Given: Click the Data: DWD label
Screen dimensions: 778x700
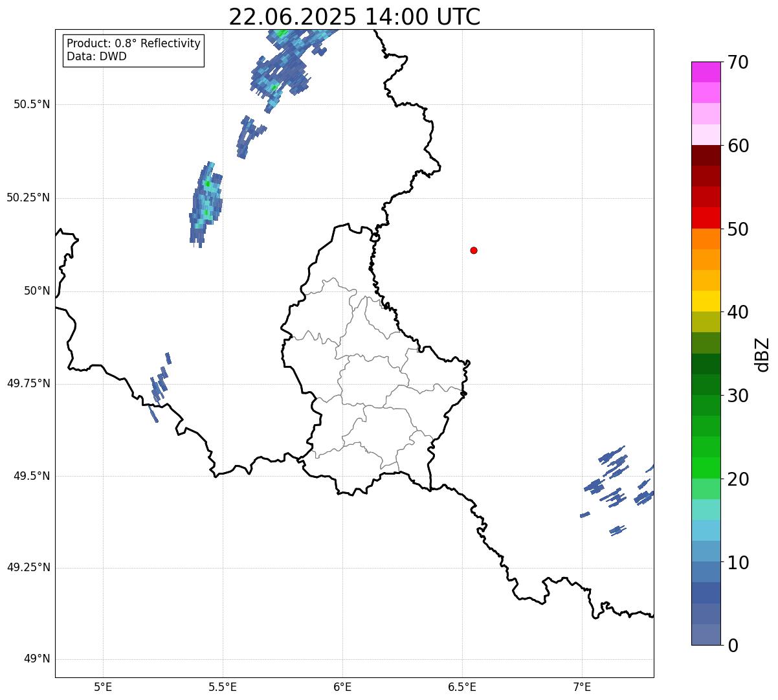Looking at the screenshot, I should tap(97, 56).
